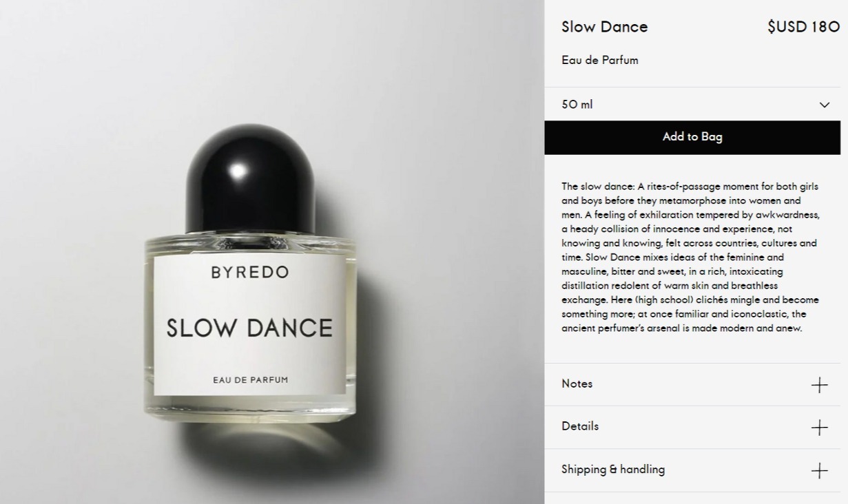Click the EAU DE PARFUM text on the bottle label
This screenshot has height=504, width=848.
click(x=250, y=379)
